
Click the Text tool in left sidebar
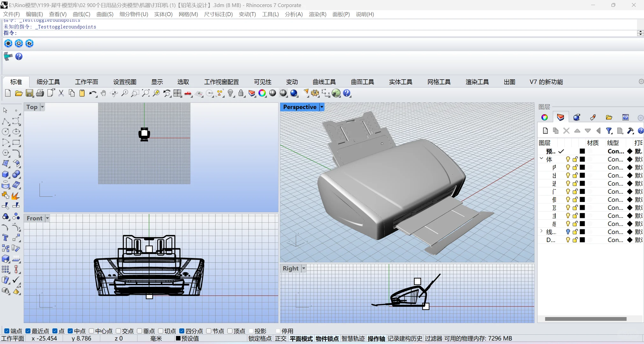pos(5,238)
